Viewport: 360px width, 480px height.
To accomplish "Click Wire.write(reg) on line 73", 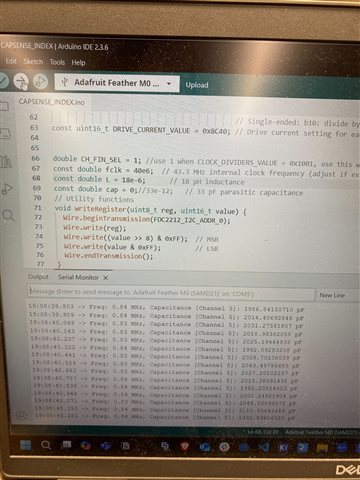I will coord(95,228).
